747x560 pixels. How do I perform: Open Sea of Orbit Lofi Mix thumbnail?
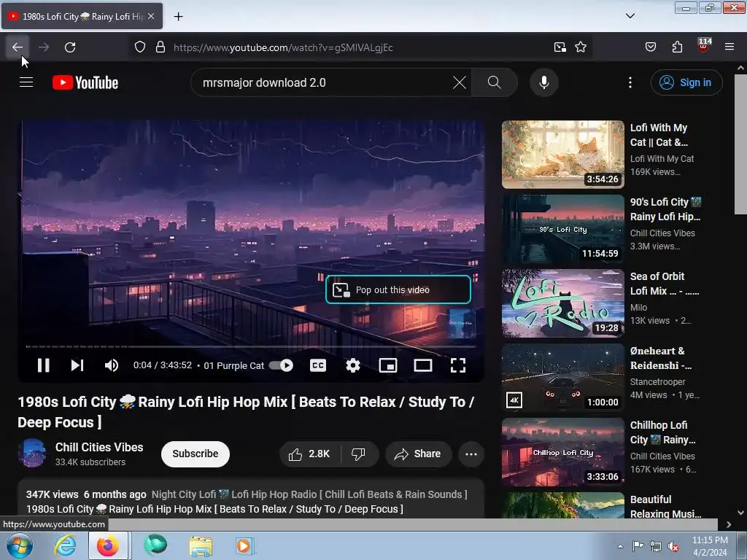coord(562,303)
